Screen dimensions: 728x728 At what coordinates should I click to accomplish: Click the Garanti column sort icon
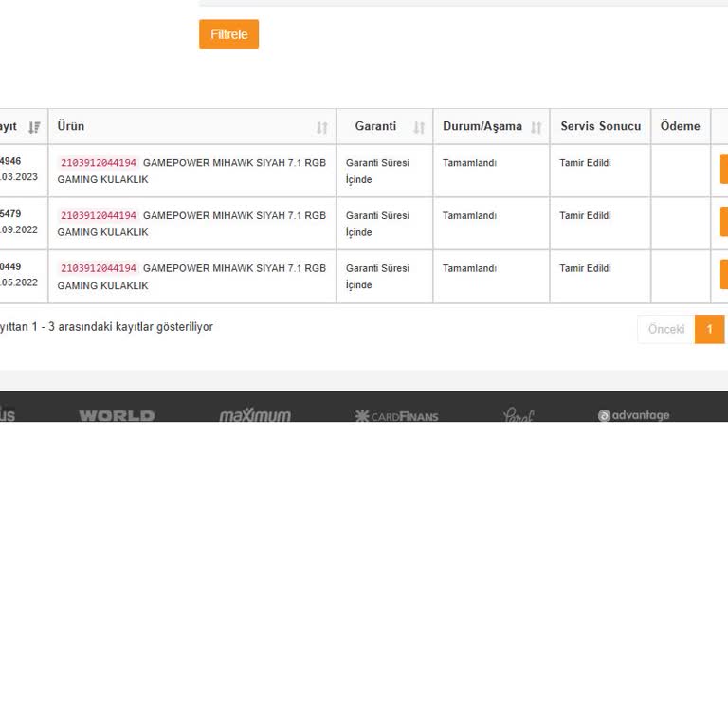419,127
